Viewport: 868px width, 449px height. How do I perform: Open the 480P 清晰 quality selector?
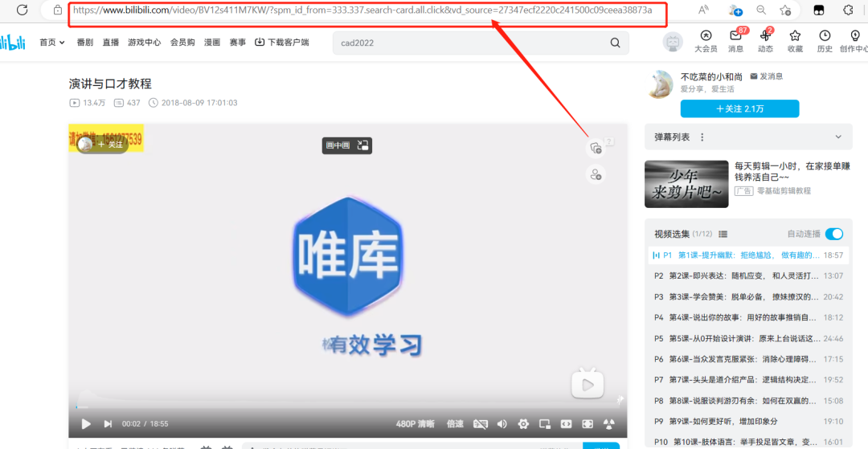tap(416, 424)
